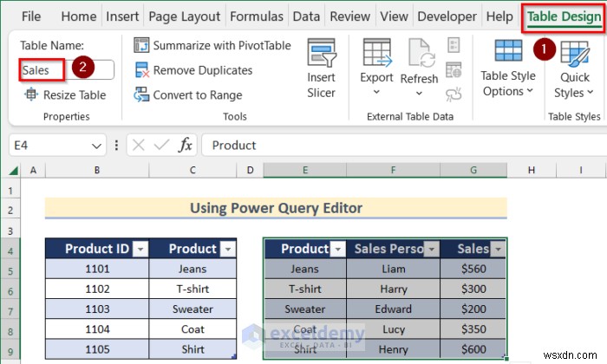The image size is (607, 364).
Task: Click the Insert Function fx icon
Action: pos(185,146)
